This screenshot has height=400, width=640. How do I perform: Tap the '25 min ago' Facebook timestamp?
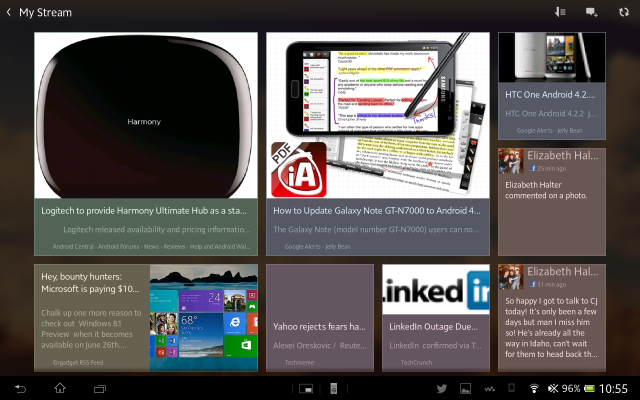point(551,168)
